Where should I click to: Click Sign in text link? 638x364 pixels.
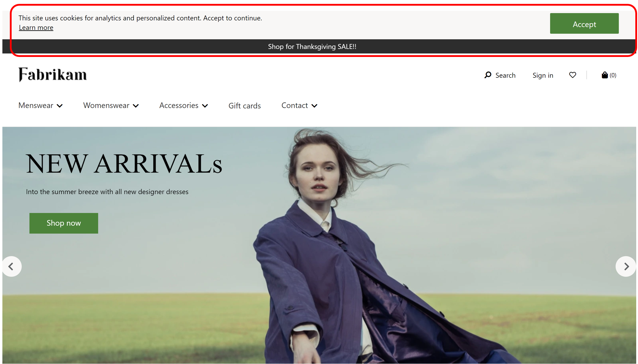pos(543,75)
